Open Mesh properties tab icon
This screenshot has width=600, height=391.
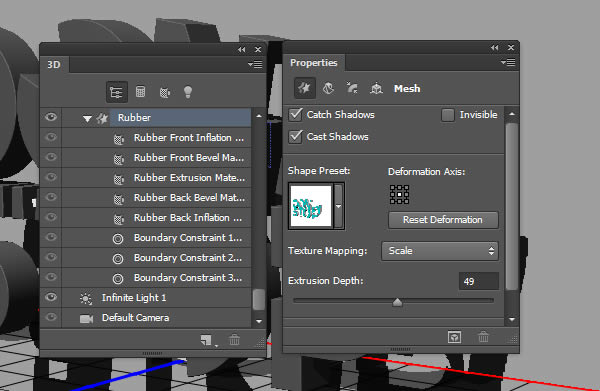pos(305,88)
